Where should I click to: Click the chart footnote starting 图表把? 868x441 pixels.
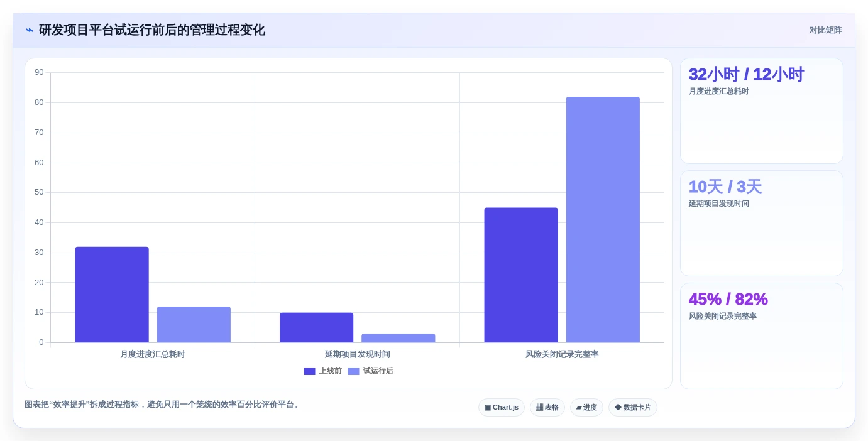163,405
